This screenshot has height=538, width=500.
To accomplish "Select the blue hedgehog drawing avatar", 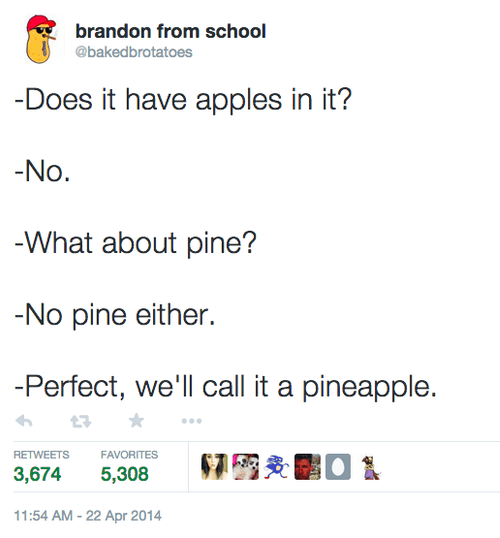I will click(x=276, y=467).
